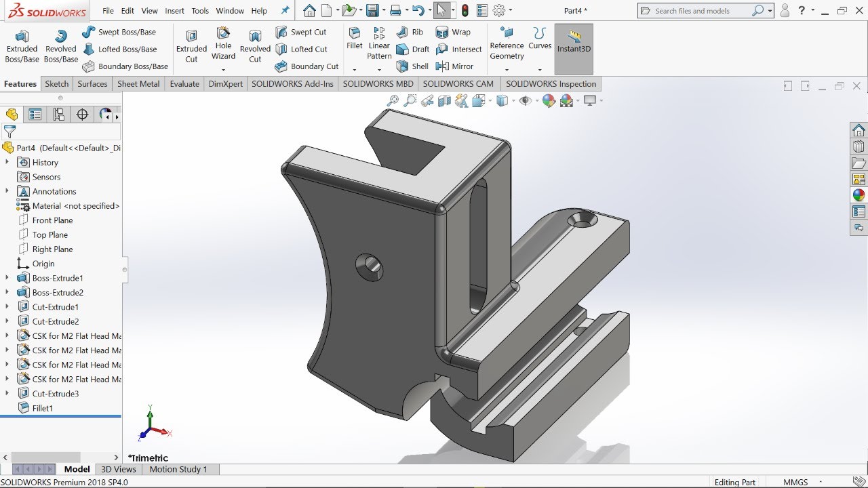Switch to the Sketch tab
868x488 pixels.
[x=57, y=84]
